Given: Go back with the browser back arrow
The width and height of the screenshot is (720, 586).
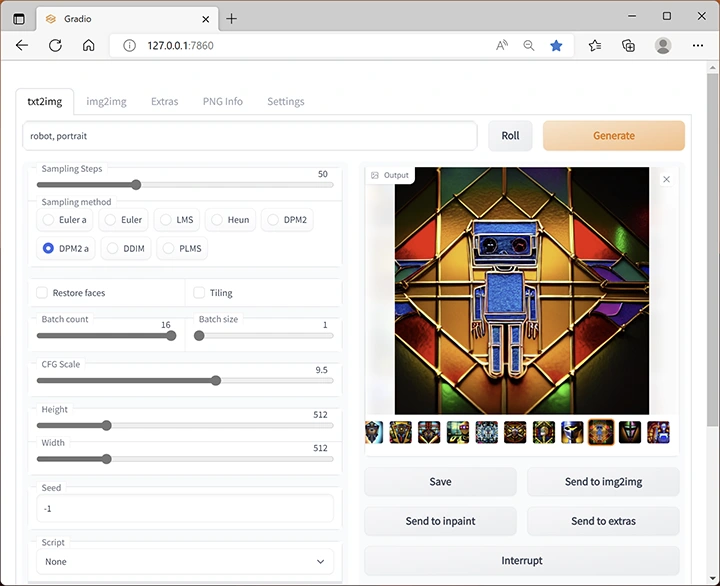Looking at the screenshot, I should [x=22, y=45].
